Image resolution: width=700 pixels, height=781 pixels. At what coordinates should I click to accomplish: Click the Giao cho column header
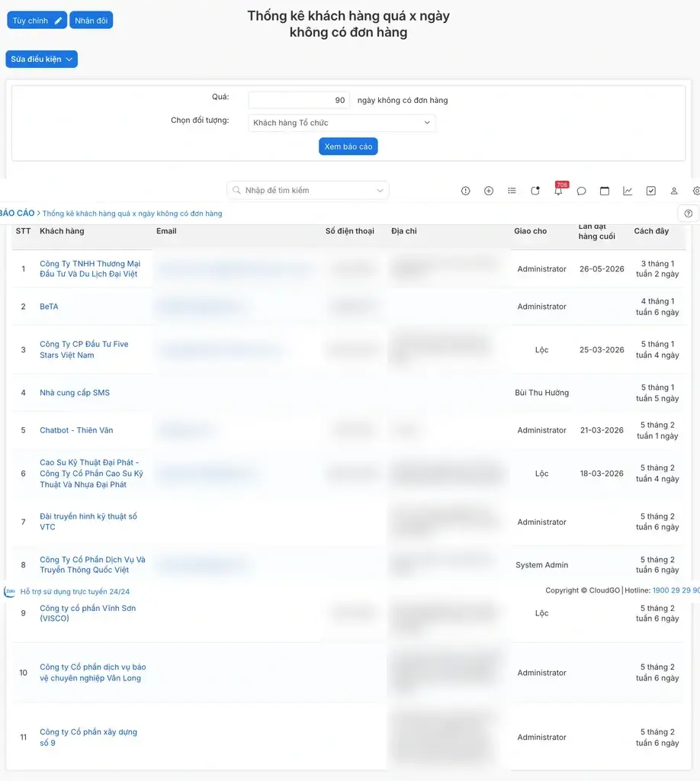pyautogui.click(x=530, y=231)
